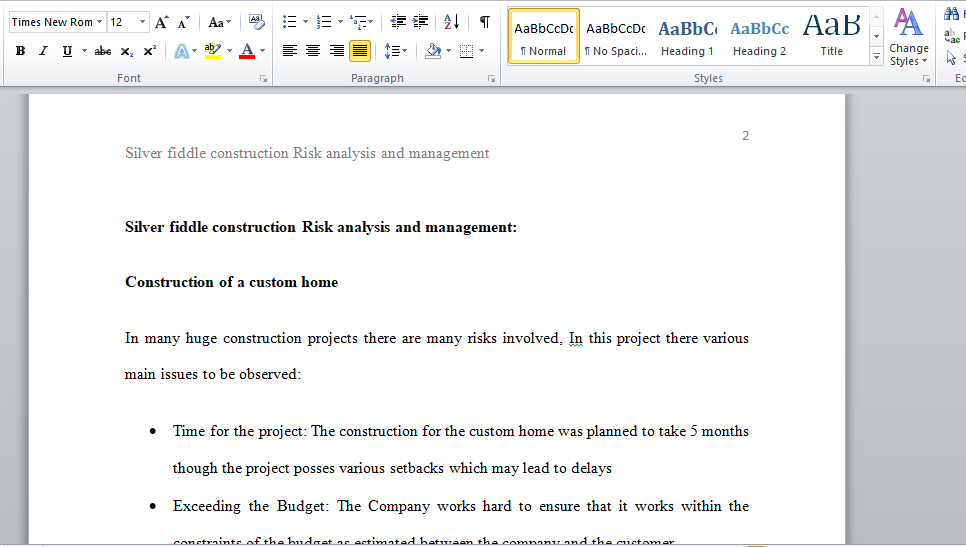Apply the Heading 2 style
This screenshot has width=966, height=547.
pos(760,36)
